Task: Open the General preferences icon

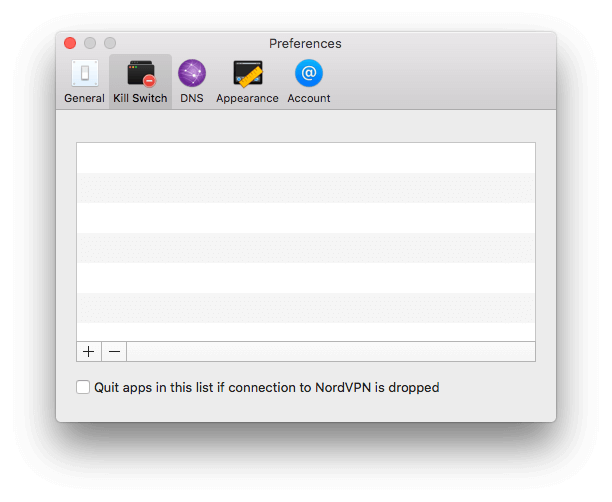Action: (x=85, y=73)
